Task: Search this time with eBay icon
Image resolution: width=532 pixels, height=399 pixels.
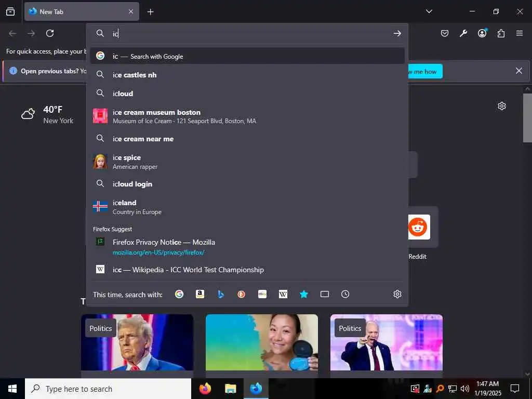Action: 262,294
